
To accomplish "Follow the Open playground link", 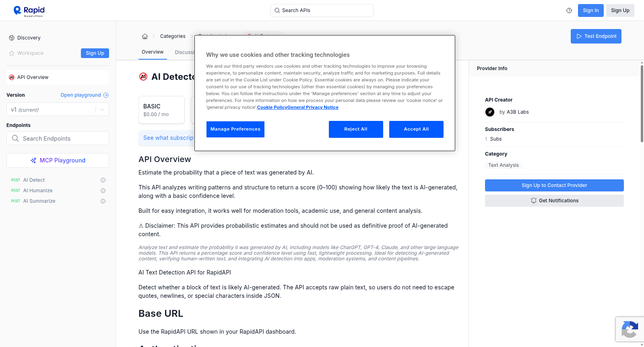I will click(x=85, y=95).
